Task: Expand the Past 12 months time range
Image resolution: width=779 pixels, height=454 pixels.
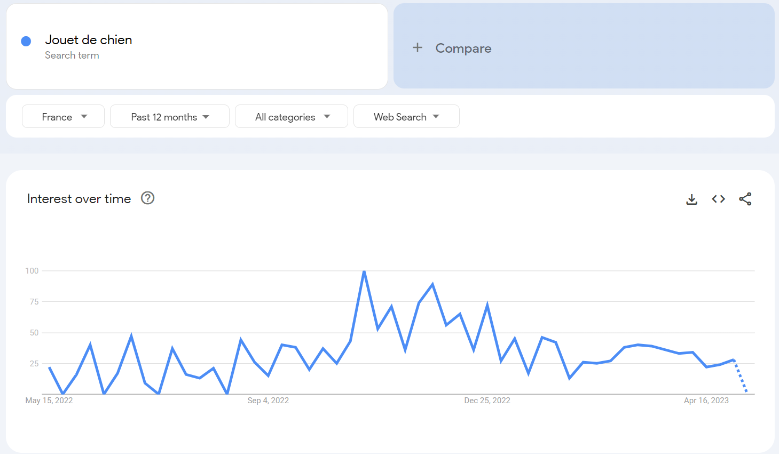Action: (x=170, y=117)
